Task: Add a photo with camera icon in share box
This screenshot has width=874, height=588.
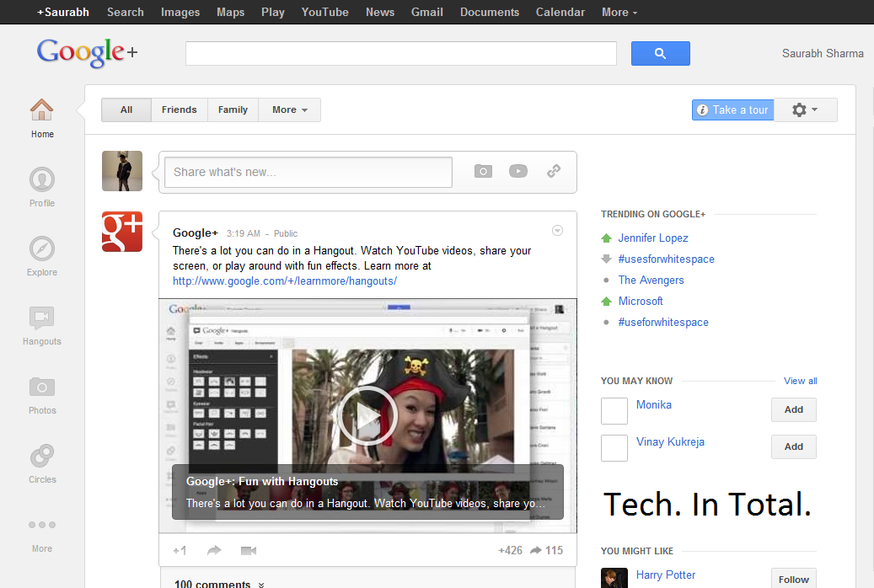Action: coord(483,171)
